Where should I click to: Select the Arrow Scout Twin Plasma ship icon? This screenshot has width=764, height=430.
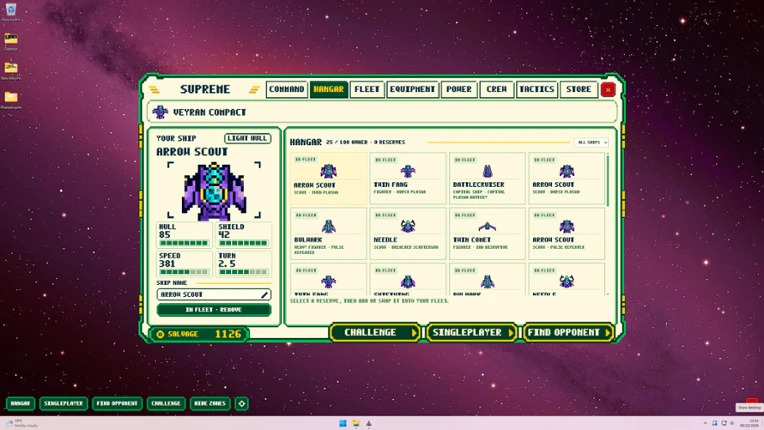coord(328,171)
